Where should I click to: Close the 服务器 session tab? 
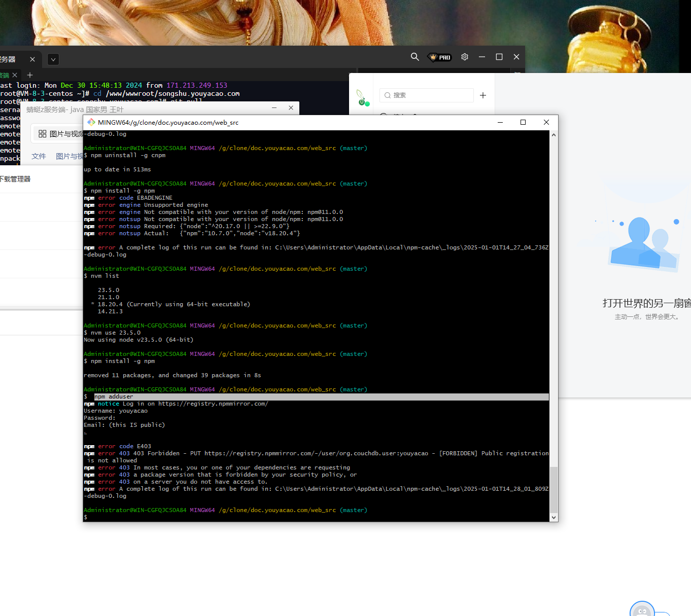32,59
